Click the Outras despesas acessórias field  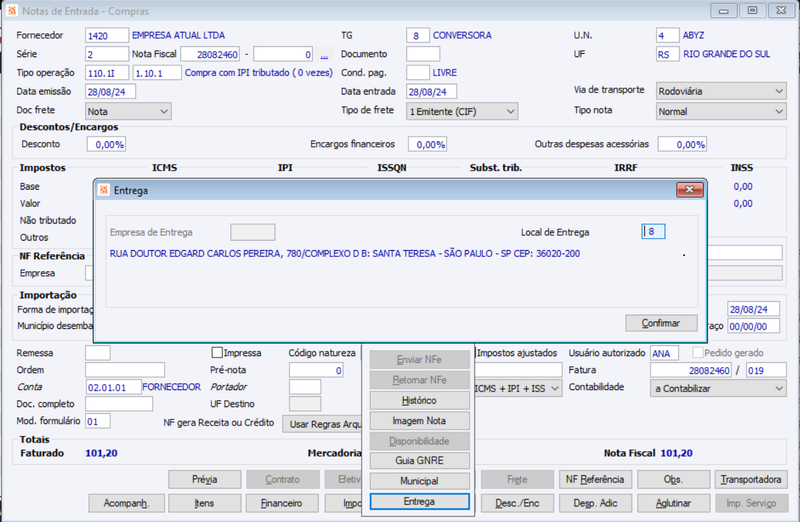tap(682, 144)
